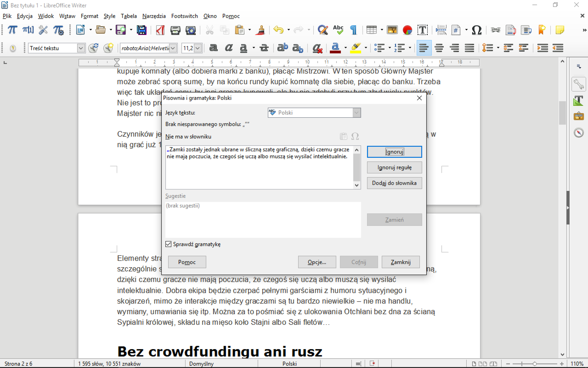
Task: Insert an image
Action: pyautogui.click(x=392, y=30)
